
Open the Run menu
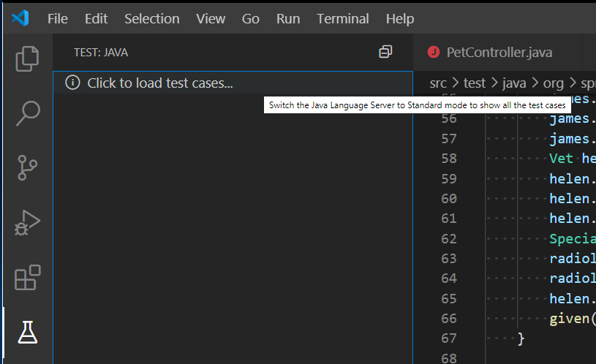pyautogui.click(x=288, y=18)
